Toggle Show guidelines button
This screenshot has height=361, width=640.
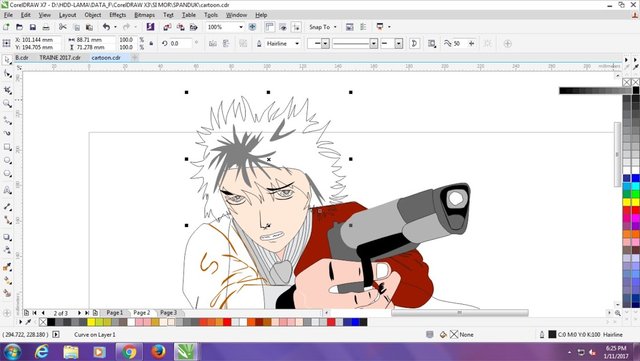click(296, 27)
